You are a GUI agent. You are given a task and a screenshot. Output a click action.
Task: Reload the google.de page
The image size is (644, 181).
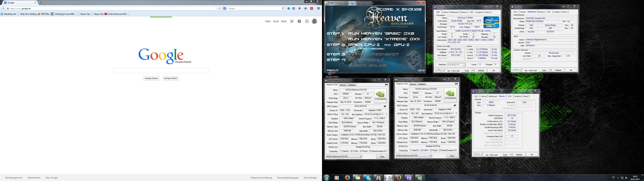tap(220, 9)
